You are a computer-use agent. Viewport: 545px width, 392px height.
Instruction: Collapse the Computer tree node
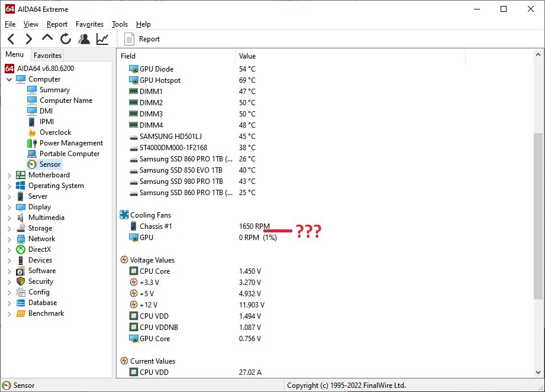point(9,79)
